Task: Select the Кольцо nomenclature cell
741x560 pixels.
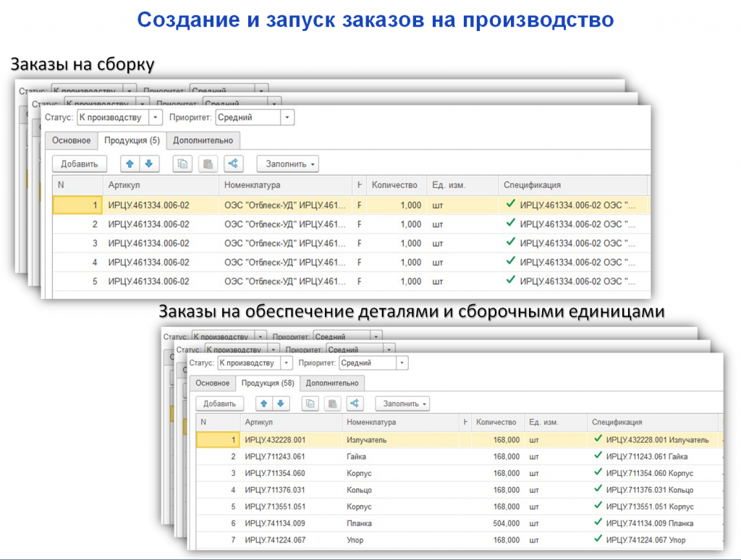Action: click(400, 490)
